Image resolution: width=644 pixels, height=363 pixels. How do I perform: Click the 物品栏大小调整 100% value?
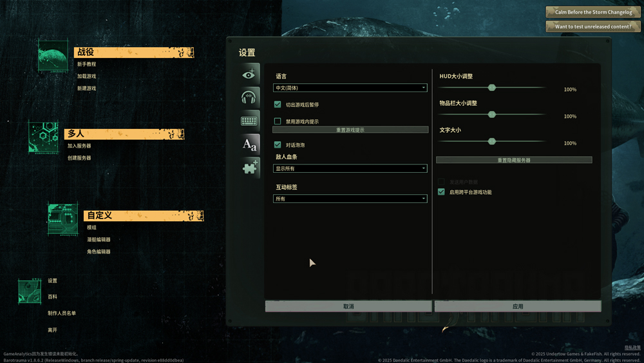click(x=570, y=116)
